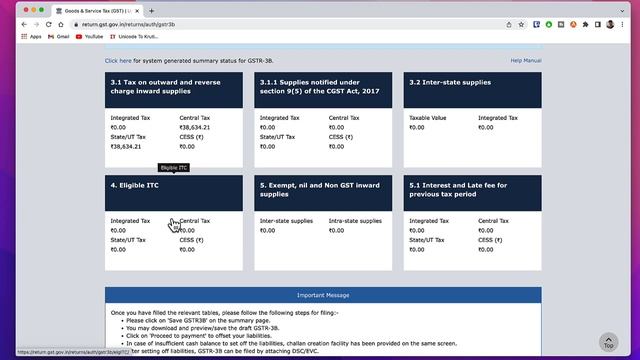
Task: Open Unicode To Kruti bookmark
Action: [x=134, y=37]
